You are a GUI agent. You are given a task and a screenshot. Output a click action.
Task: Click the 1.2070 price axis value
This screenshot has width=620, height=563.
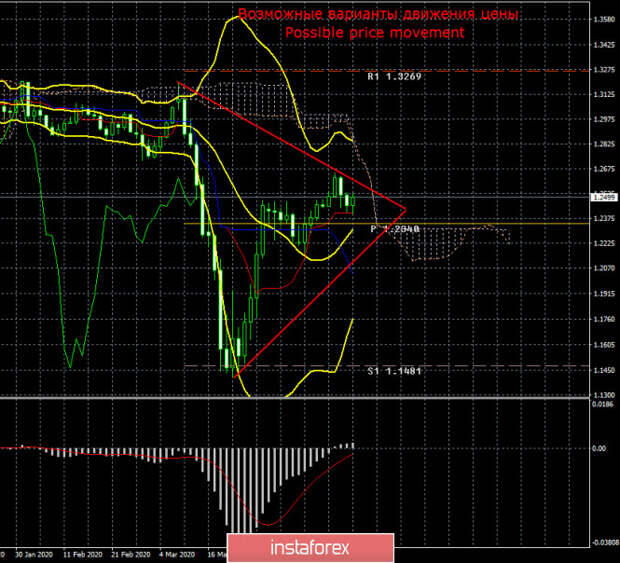point(604,268)
